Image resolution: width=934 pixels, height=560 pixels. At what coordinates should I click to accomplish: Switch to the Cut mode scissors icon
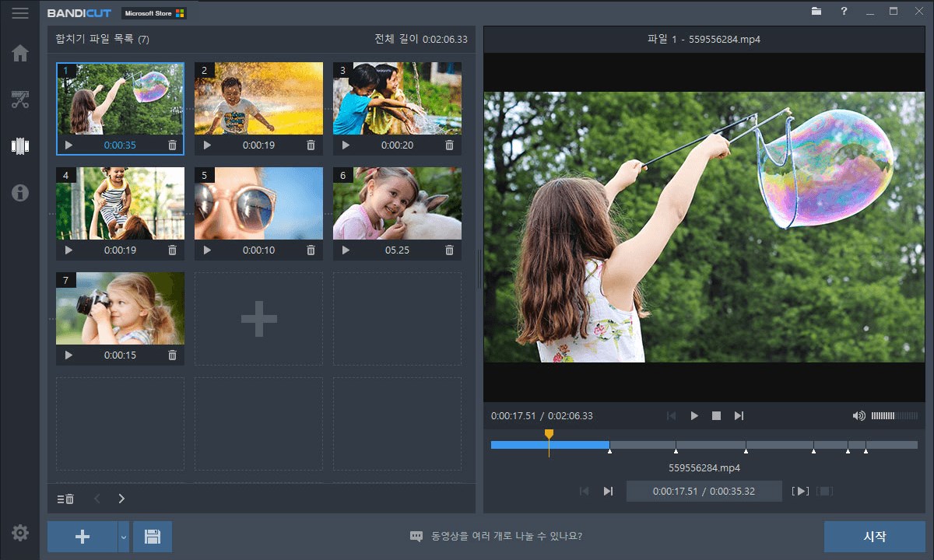click(x=20, y=100)
